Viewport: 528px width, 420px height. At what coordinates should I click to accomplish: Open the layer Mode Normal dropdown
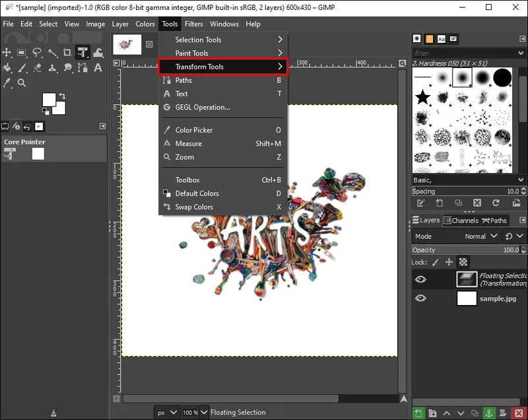pos(456,236)
